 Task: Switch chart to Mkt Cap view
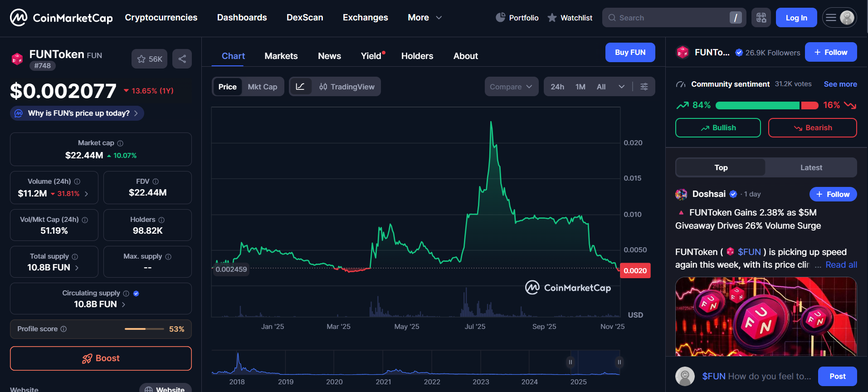[x=262, y=87]
